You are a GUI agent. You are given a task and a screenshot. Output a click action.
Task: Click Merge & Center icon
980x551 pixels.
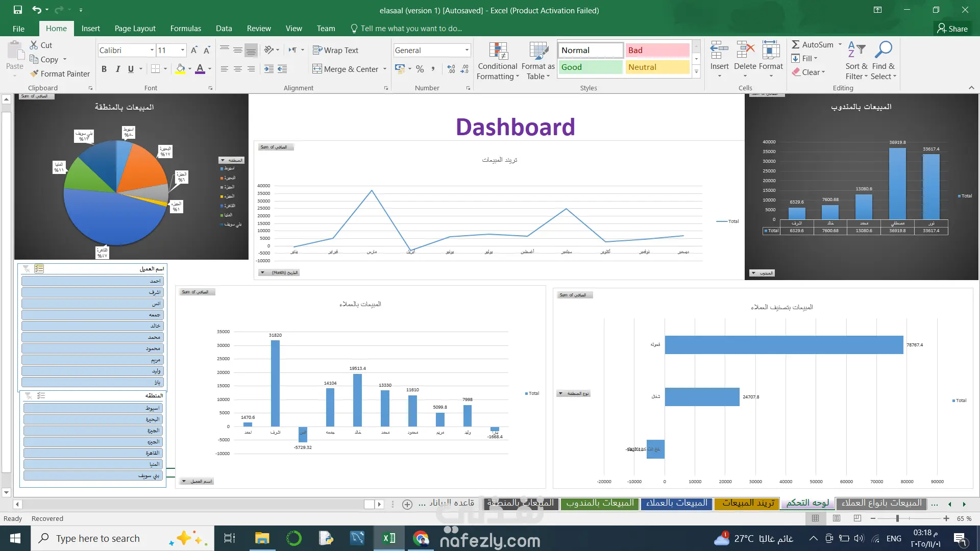coord(317,69)
